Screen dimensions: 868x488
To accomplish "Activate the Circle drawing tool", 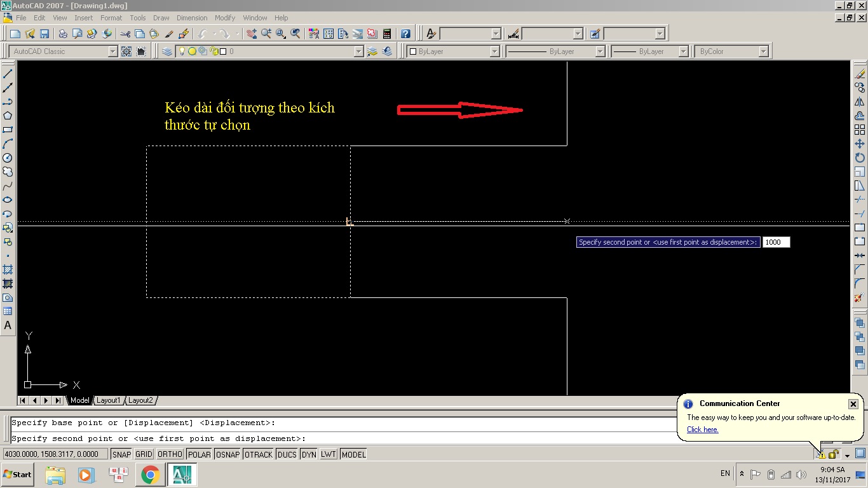I will pos(8,158).
